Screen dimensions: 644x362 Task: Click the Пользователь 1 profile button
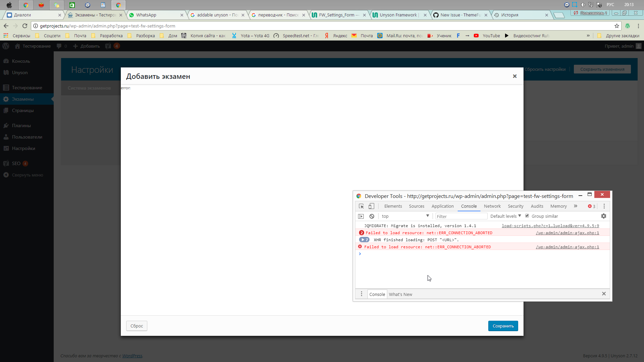coord(591,13)
